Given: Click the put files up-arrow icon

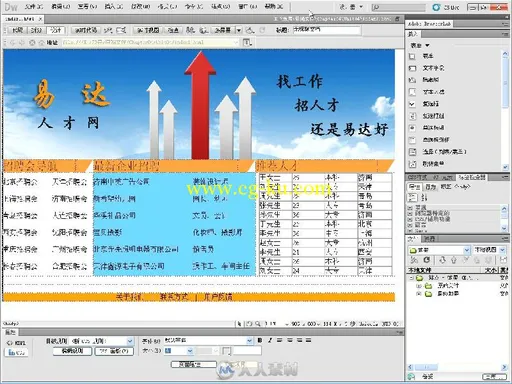Looking at the screenshot, I should (453, 260).
